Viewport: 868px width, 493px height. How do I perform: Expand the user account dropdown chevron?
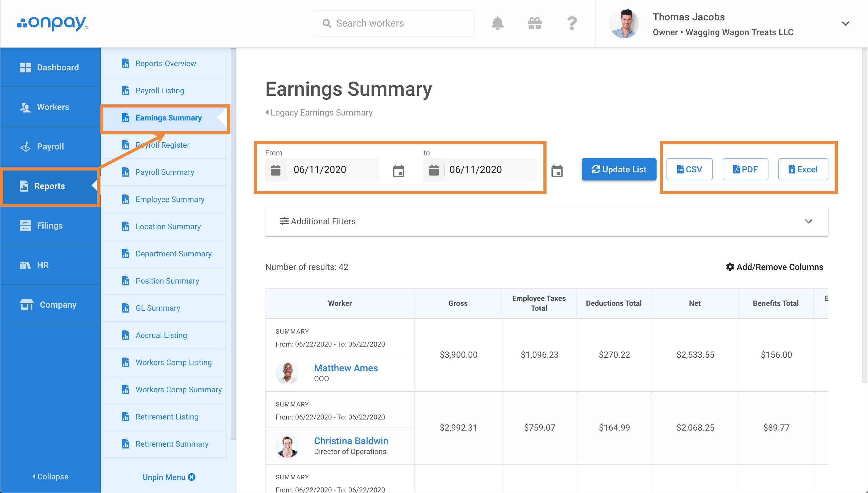[846, 24]
